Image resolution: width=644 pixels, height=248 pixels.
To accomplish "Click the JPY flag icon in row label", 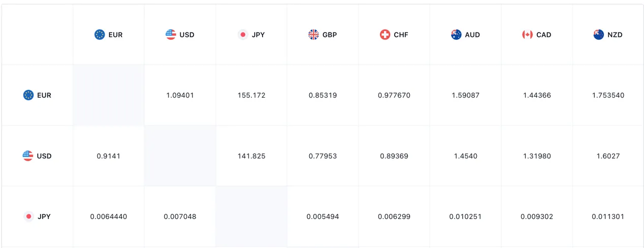I will [x=29, y=216].
